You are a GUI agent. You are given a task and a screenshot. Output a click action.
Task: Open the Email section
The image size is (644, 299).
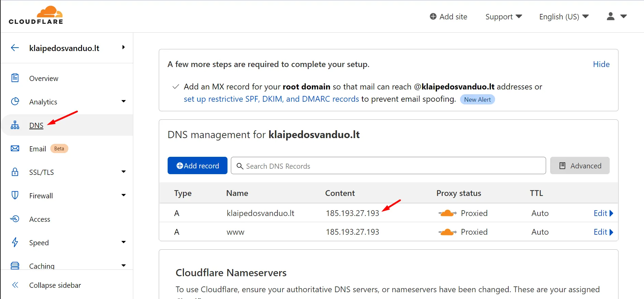(37, 149)
